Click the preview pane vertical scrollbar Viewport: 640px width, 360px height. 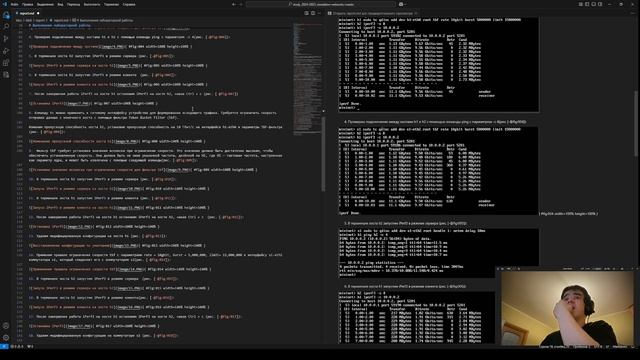coord(635,123)
